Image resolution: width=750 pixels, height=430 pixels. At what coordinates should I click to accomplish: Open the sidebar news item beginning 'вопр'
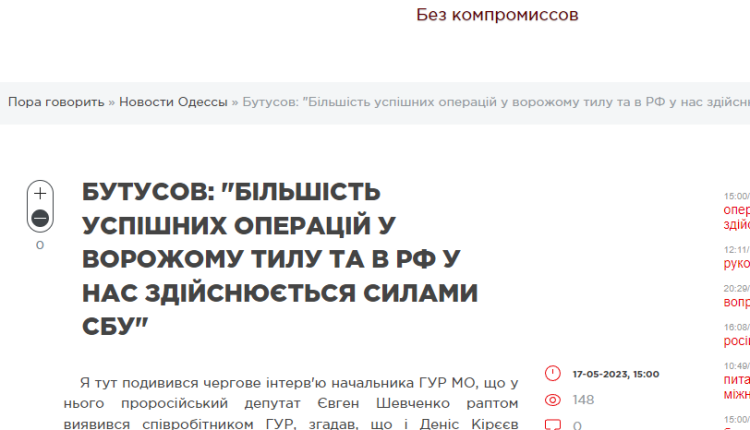[x=737, y=302]
